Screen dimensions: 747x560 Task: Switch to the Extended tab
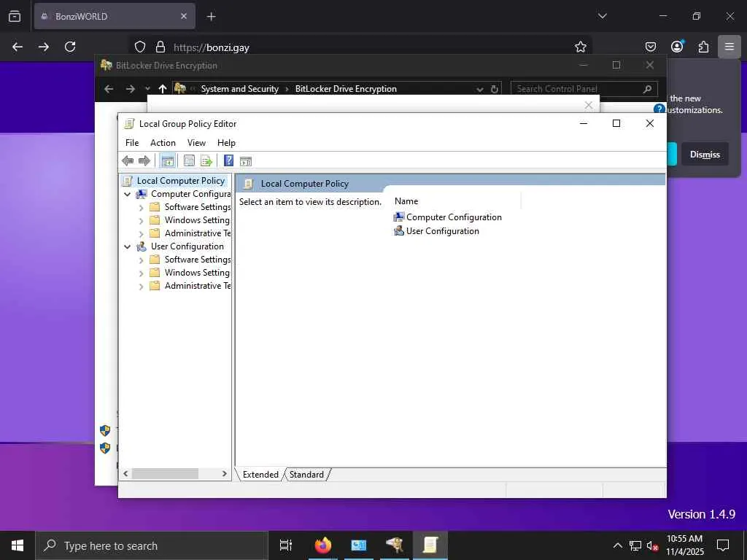(x=260, y=474)
